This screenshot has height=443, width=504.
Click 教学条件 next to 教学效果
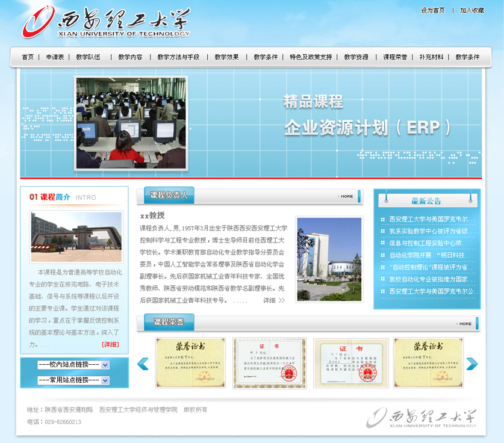pyautogui.click(x=266, y=57)
